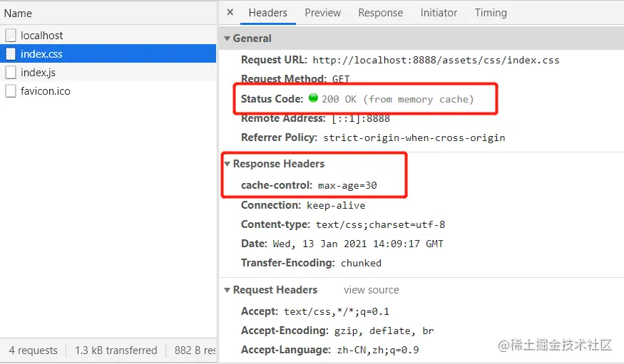The image size is (624, 364).
Task: Select the index.css request
Action: pos(108,53)
